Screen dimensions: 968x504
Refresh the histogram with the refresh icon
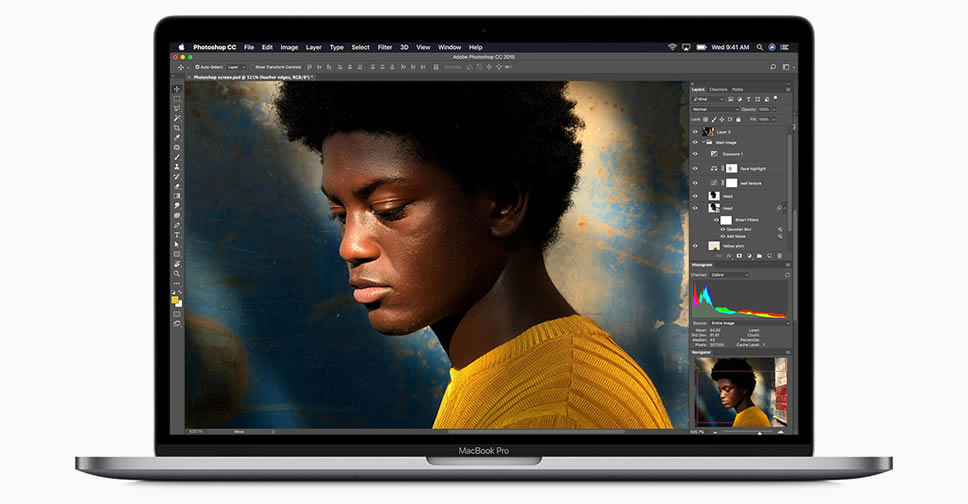click(x=785, y=275)
